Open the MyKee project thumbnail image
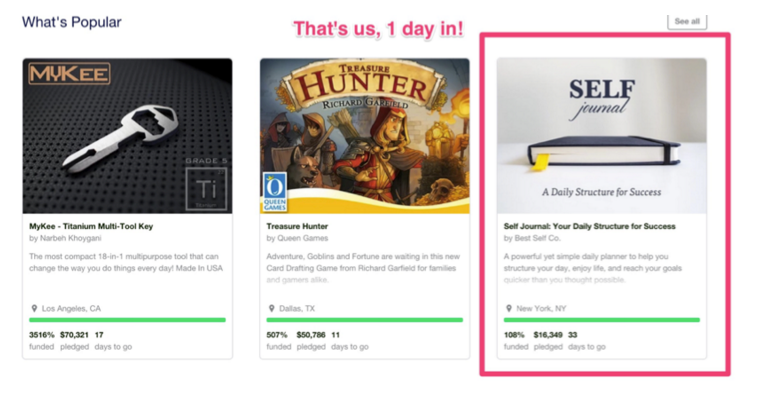 coord(127,135)
